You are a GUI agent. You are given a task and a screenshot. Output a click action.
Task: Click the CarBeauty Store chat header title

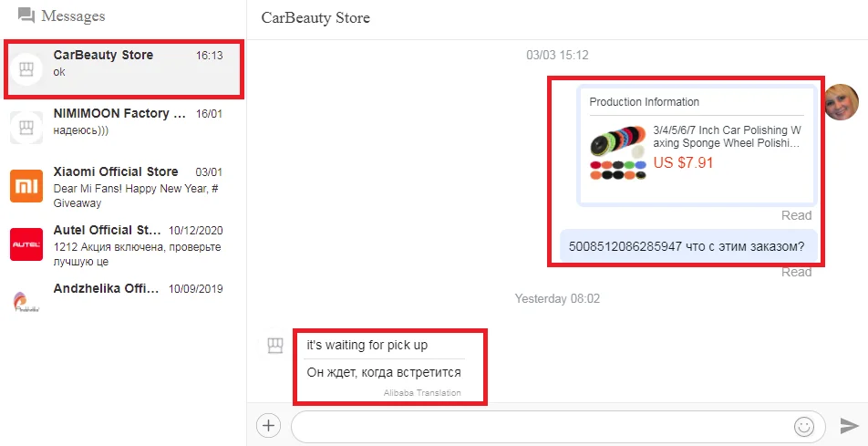point(315,17)
